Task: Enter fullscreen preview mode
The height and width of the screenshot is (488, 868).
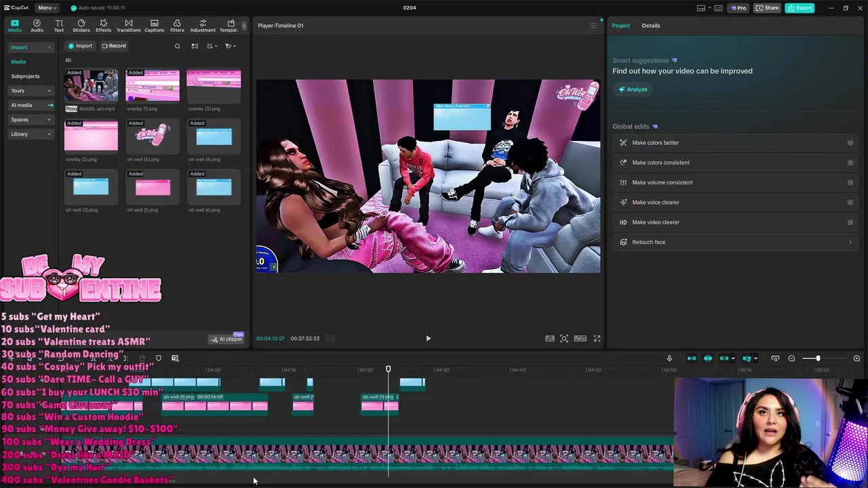Action: click(597, 338)
